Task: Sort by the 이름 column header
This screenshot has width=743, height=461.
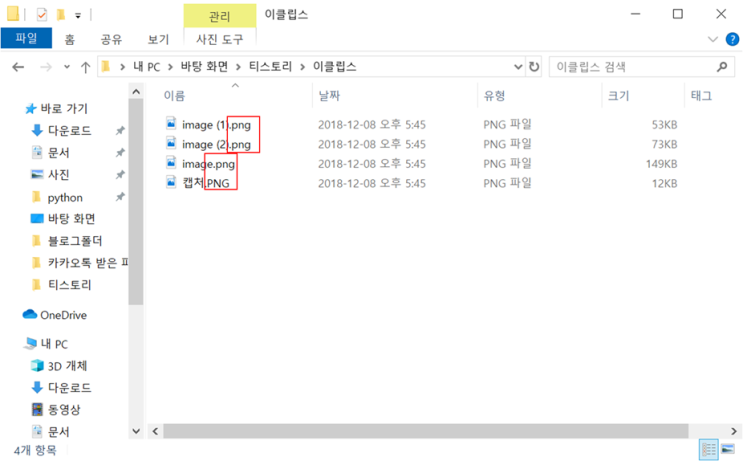Action: [174, 96]
